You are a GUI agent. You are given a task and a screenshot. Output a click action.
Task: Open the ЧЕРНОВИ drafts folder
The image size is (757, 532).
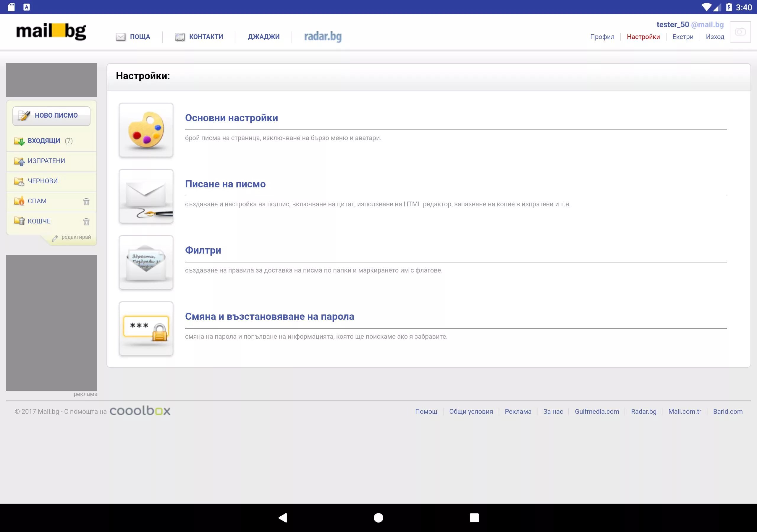click(43, 181)
